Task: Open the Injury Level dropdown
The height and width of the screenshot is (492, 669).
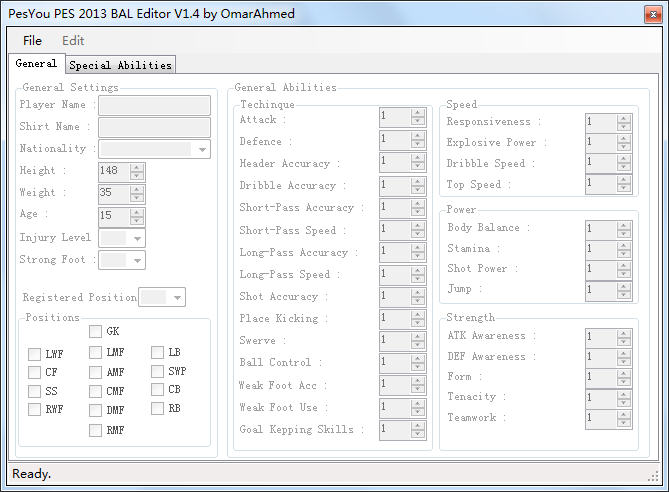Action: pos(122,239)
